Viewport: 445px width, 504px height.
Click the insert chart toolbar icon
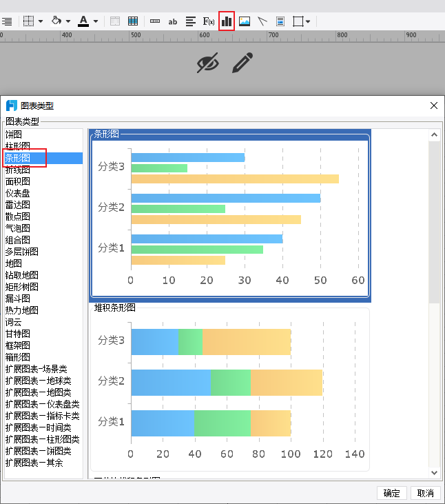click(x=227, y=21)
